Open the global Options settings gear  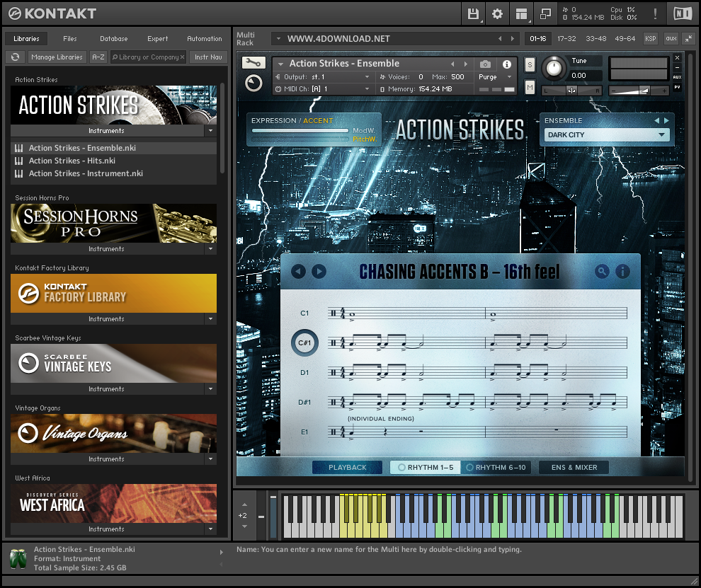(497, 13)
